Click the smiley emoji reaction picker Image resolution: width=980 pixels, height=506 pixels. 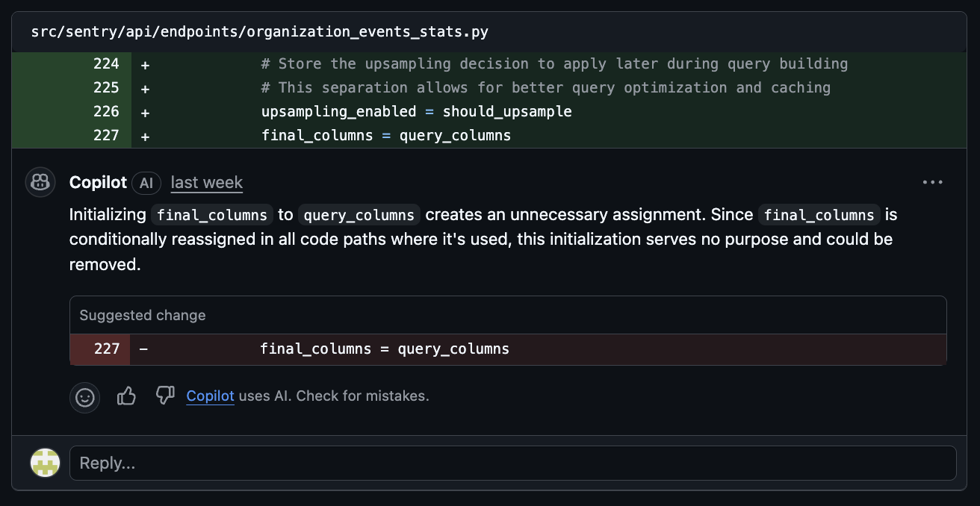click(84, 397)
